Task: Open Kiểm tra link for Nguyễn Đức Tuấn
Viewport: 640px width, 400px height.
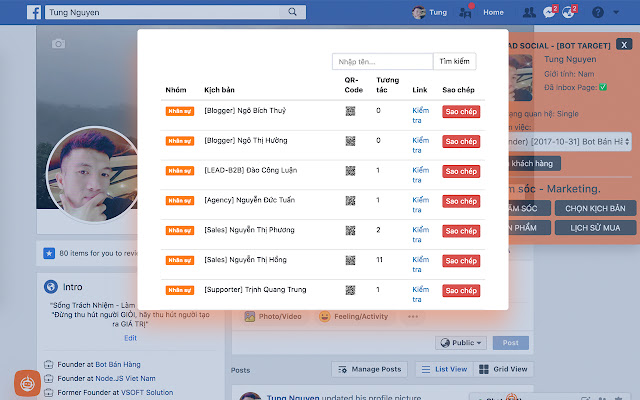Action: [x=420, y=204]
